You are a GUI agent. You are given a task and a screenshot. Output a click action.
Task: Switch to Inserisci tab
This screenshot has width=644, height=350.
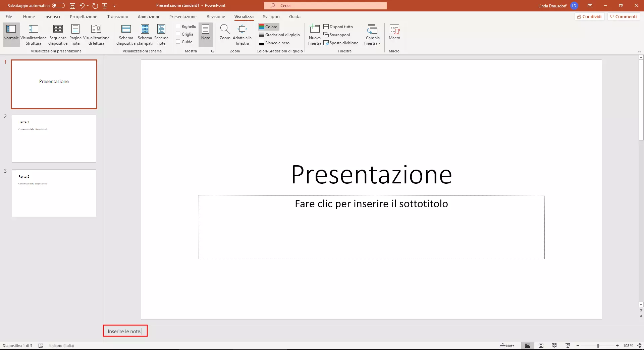point(52,16)
